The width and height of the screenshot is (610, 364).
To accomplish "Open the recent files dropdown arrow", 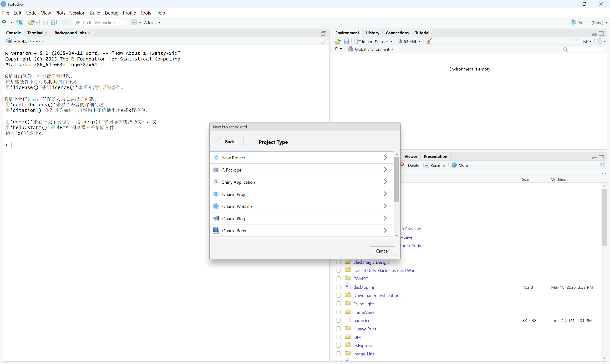I will coord(37,23).
